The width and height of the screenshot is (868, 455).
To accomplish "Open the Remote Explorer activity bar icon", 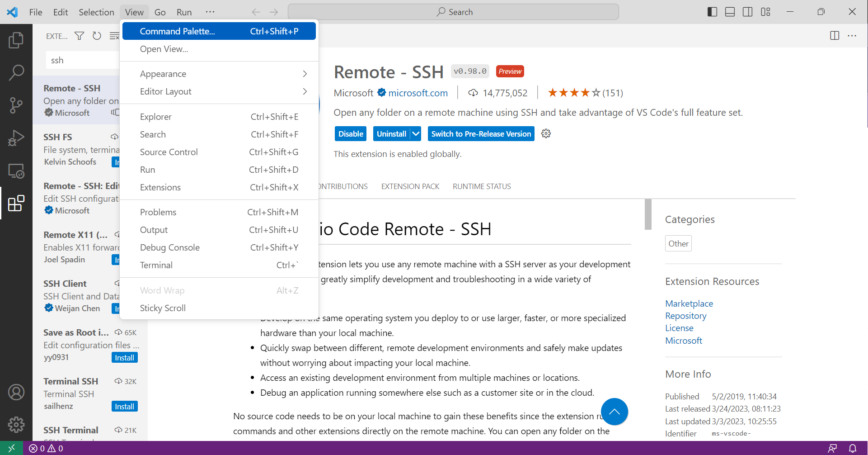I will [16, 171].
